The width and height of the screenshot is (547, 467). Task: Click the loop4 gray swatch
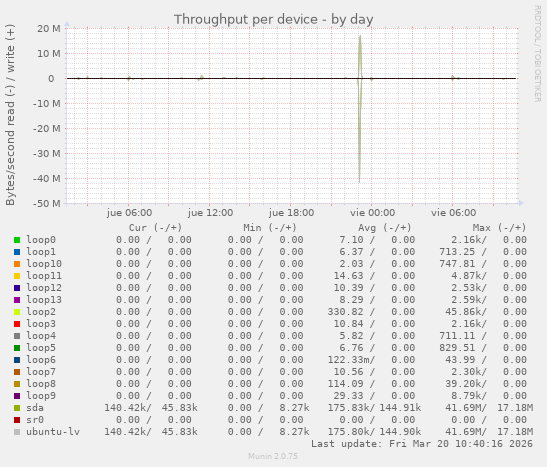pos(17,336)
